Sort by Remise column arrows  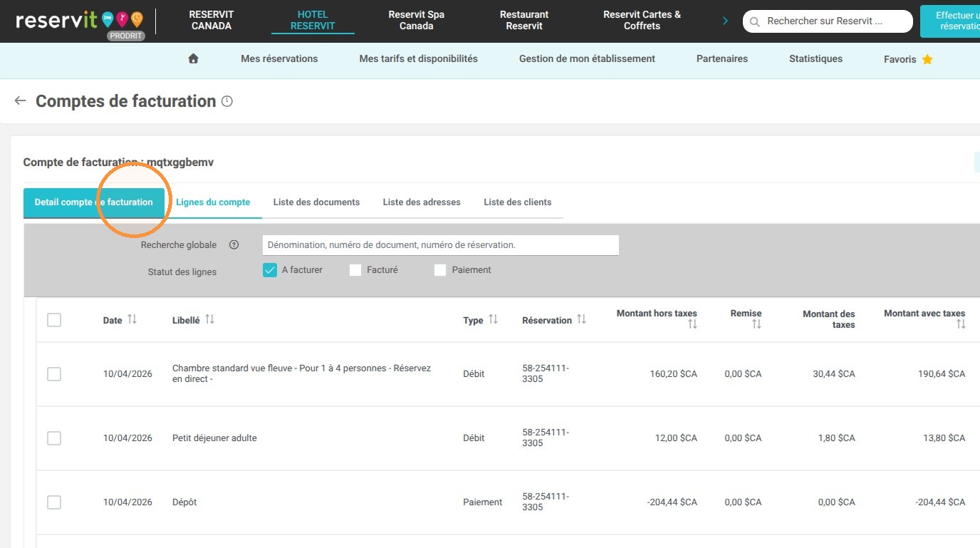pyautogui.click(x=756, y=325)
